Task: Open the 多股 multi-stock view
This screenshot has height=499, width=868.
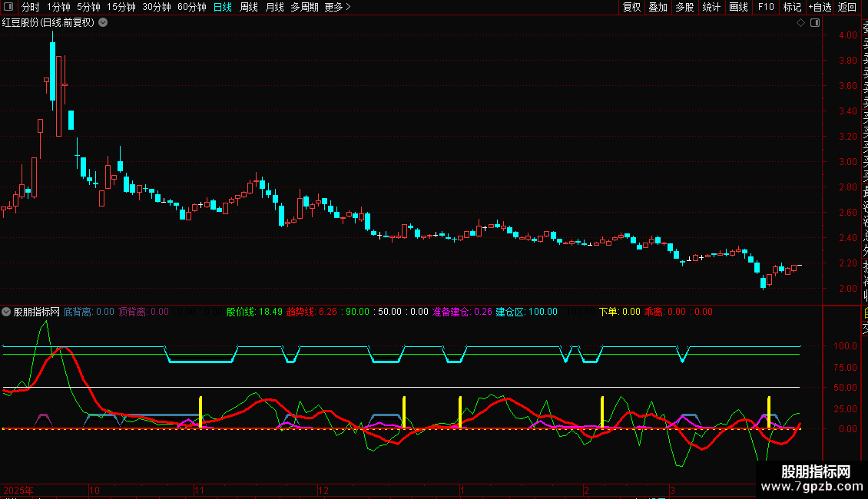Action: point(684,8)
